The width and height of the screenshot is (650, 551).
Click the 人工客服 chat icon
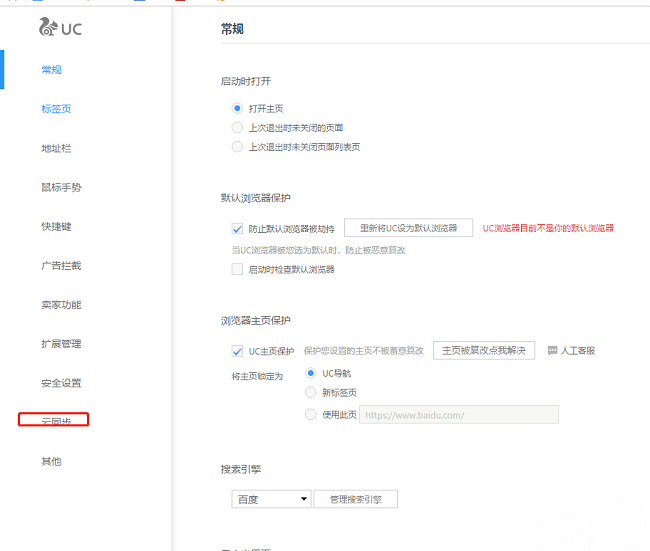click(552, 351)
